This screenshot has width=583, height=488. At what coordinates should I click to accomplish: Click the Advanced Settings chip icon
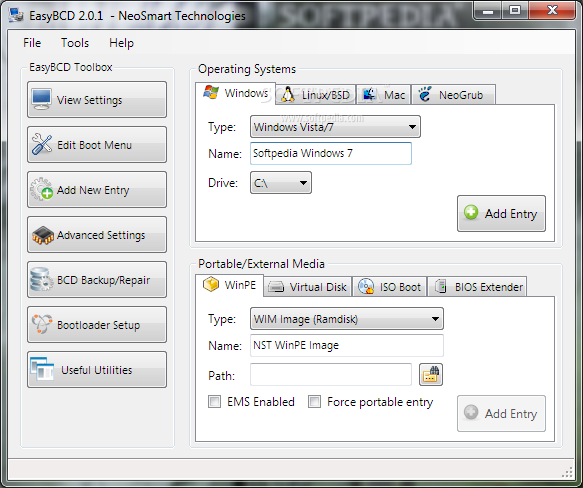(x=42, y=235)
